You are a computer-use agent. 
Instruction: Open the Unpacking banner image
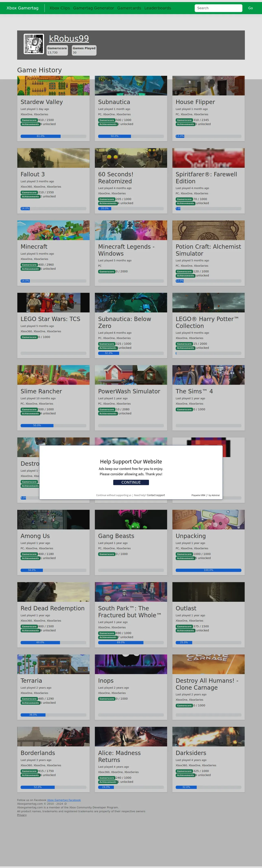click(209, 520)
